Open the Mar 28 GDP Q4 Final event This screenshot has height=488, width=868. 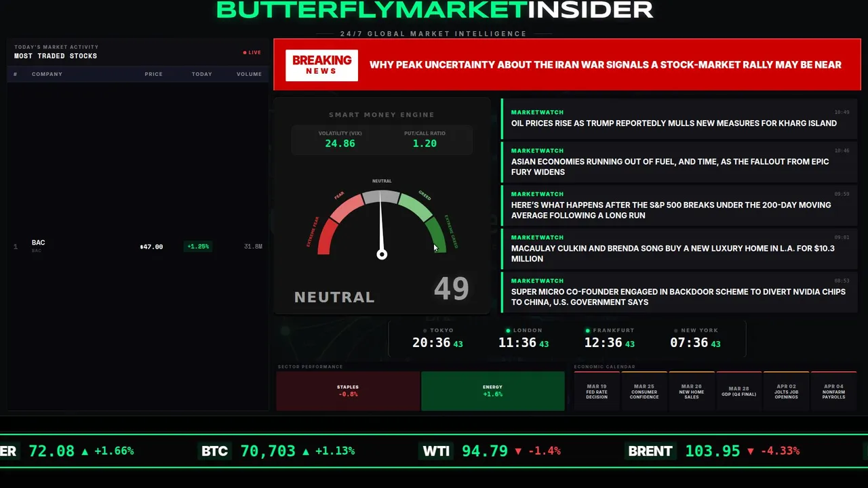[739, 391]
